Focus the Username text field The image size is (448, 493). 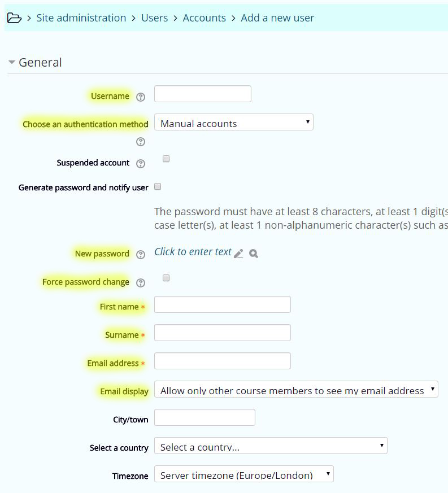(x=202, y=94)
